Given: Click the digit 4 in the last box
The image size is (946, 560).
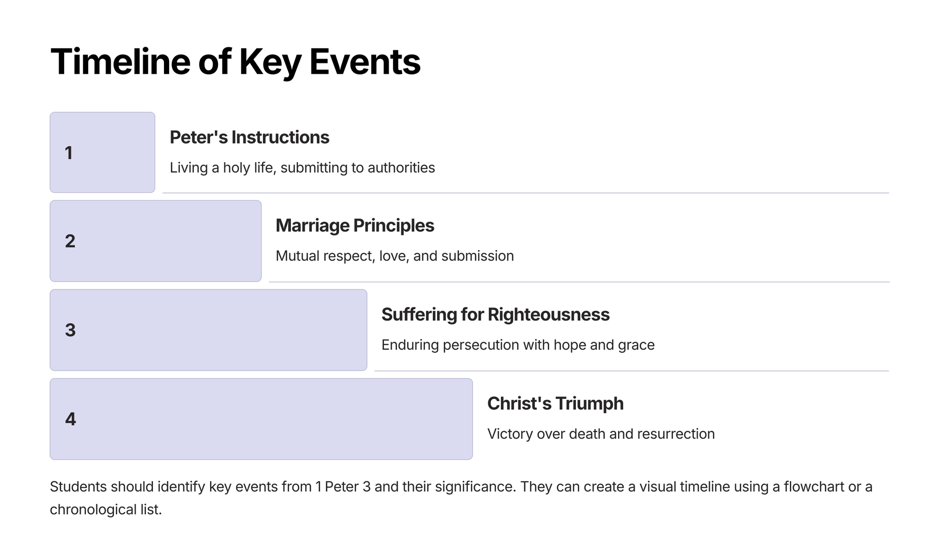Looking at the screenshot, I should click(70, 419).
